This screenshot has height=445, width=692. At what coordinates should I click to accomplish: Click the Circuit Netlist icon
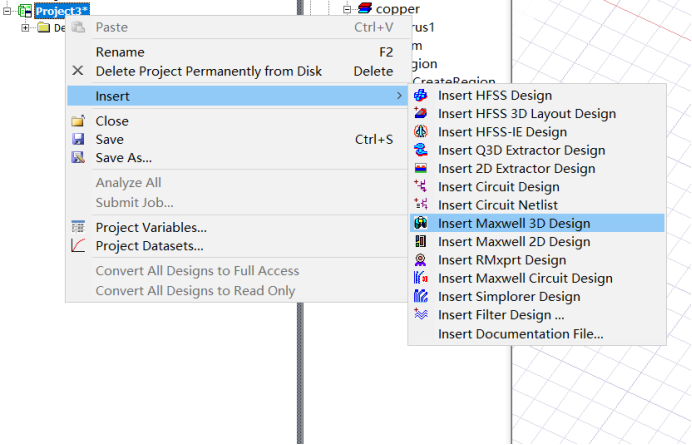coord(421,204)
